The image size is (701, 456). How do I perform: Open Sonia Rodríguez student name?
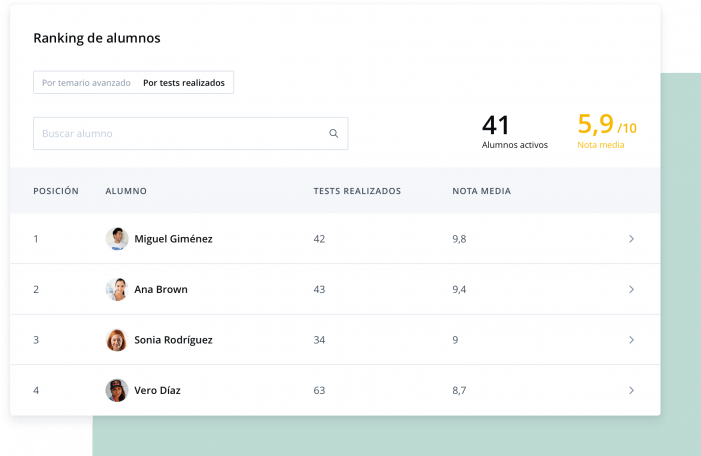click(x=173, y=340)
